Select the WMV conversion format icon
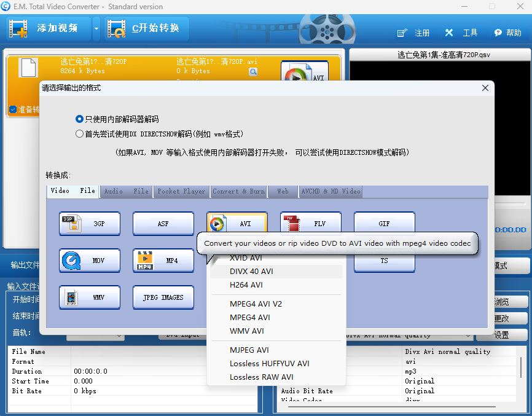Viewport: 532px width, 416px height. (90, 297)
